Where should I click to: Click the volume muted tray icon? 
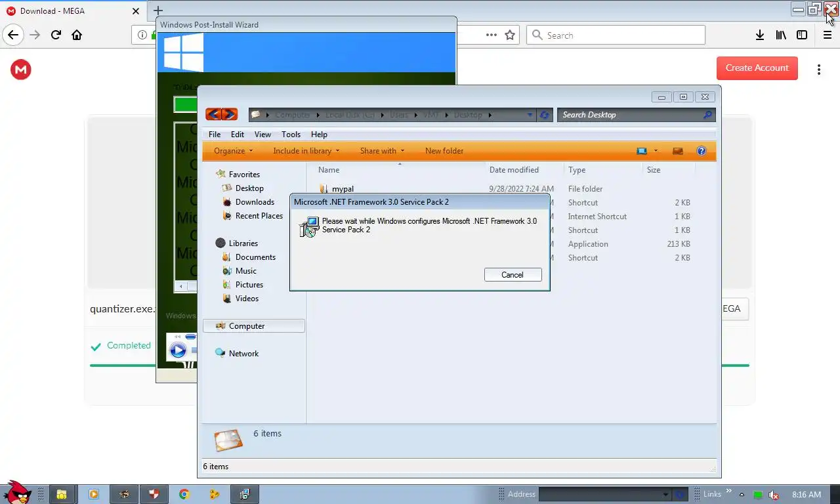tap(774, 495)
